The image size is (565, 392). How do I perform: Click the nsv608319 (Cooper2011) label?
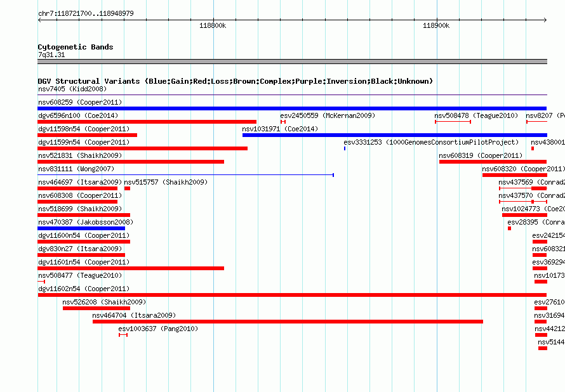point(481,155)
